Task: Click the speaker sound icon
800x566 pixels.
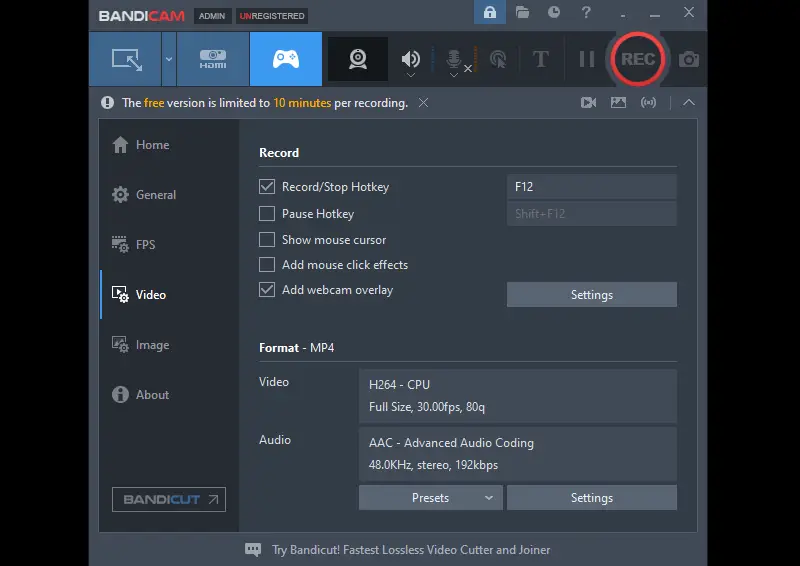Action: click(410, 58)
